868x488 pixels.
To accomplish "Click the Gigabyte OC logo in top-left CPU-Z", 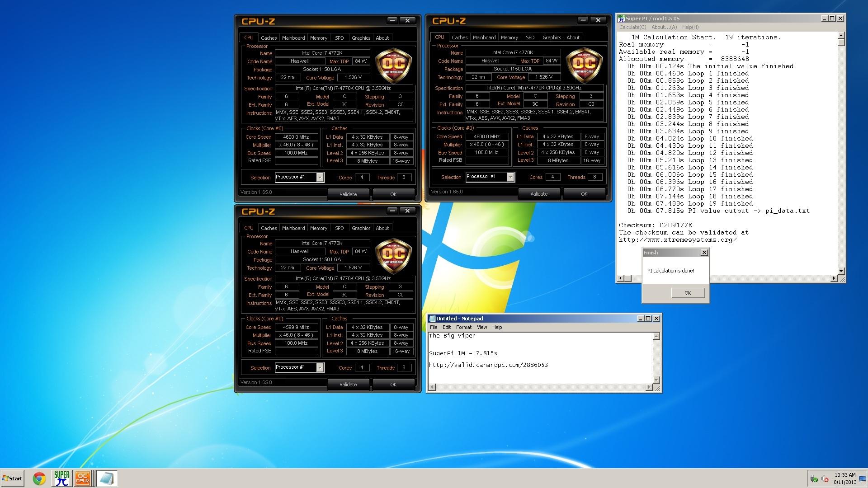I will 393,66.
